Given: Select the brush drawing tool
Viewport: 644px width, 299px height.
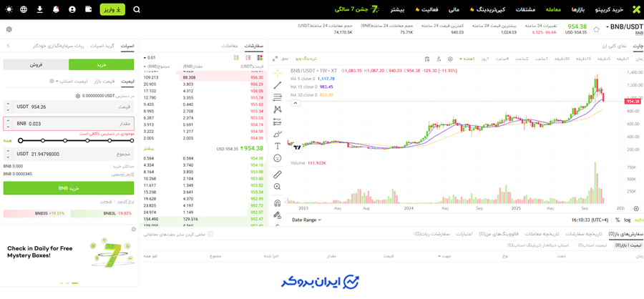Looking at the screenshot, I should pos(278,134).
